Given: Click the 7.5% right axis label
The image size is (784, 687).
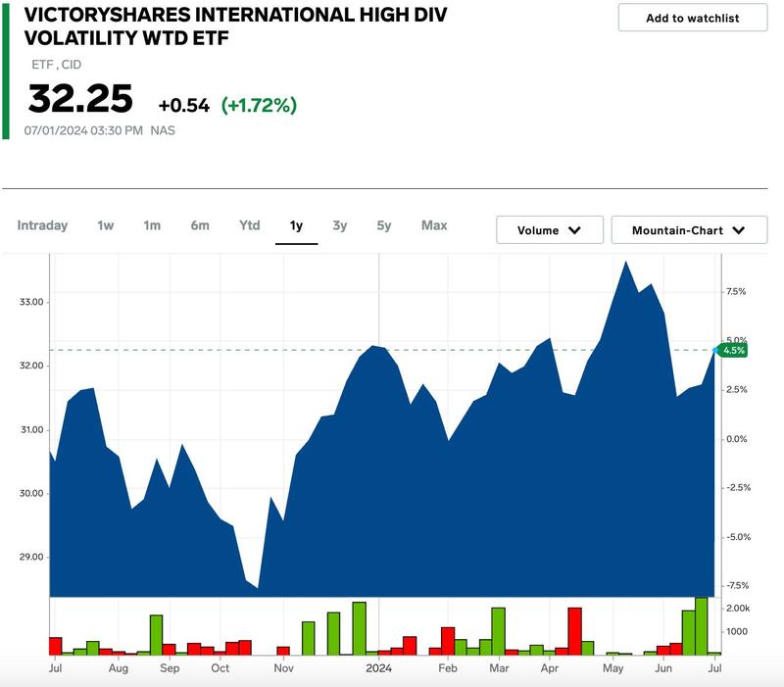Looking at the screenshot, I should (x=736, y=291).
